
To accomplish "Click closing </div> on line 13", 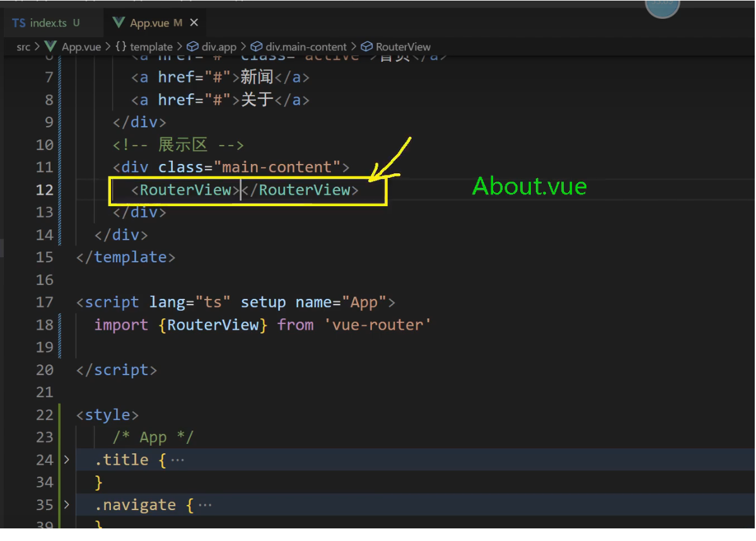I will pos(139,212).
